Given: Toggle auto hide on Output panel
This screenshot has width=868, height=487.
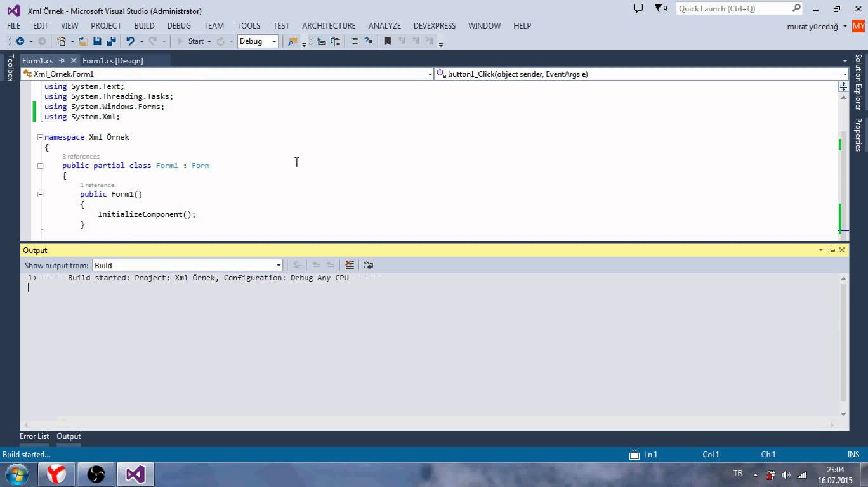Looking at the screenshot, I should click(x=831, y=250).
